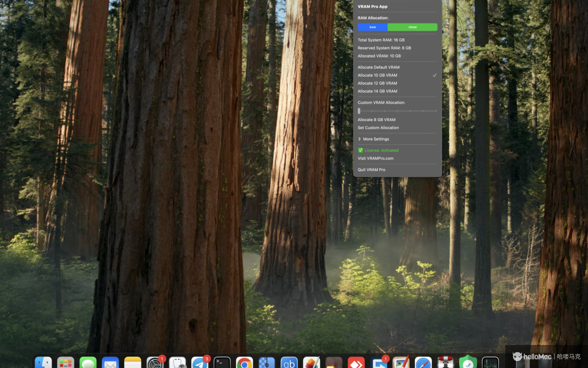Open the yellow Notes app icon
Image resolution: width=588 pixels, height=368 pixels.
click(133, 363)
